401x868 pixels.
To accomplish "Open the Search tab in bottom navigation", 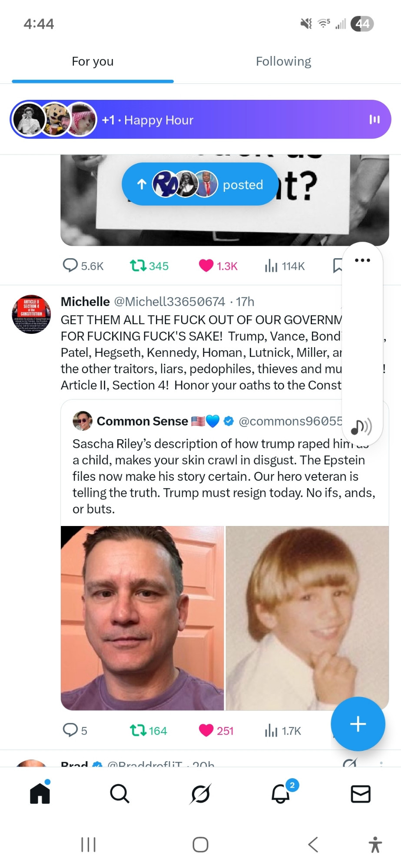I will 119,794.
